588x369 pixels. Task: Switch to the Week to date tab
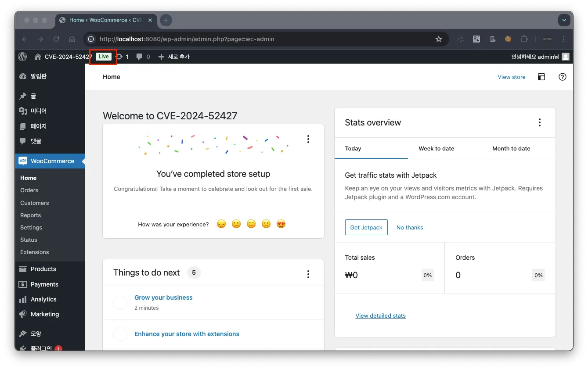(436, 148)
